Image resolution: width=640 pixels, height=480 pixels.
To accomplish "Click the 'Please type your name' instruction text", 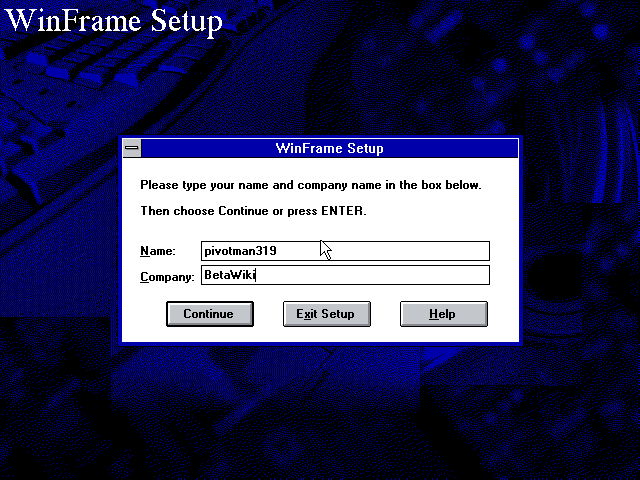I will (311, 185).
